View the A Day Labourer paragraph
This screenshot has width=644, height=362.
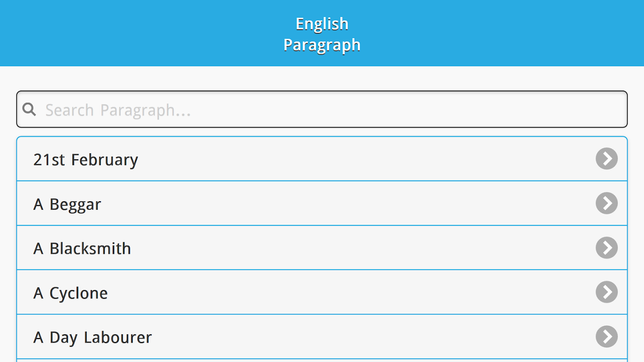click(92, 338)
